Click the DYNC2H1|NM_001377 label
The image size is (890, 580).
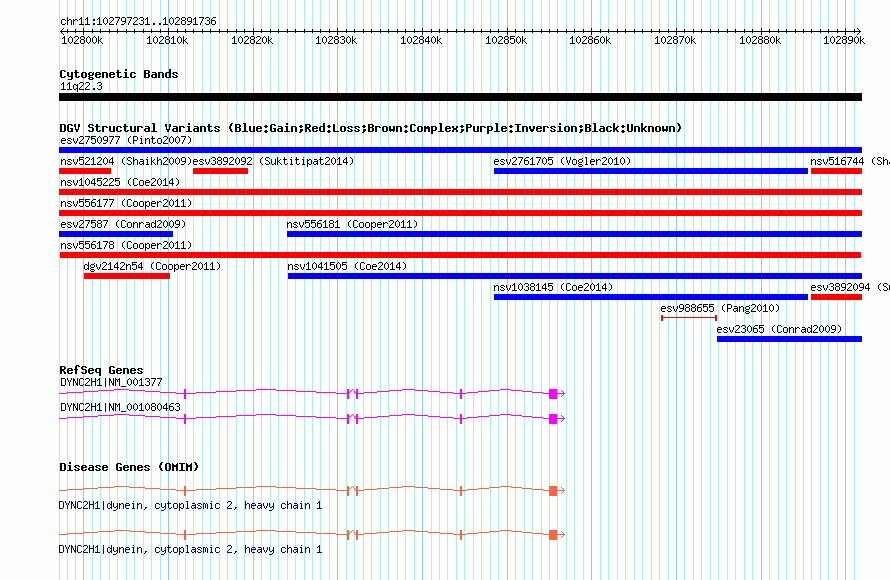pos(111,383)
